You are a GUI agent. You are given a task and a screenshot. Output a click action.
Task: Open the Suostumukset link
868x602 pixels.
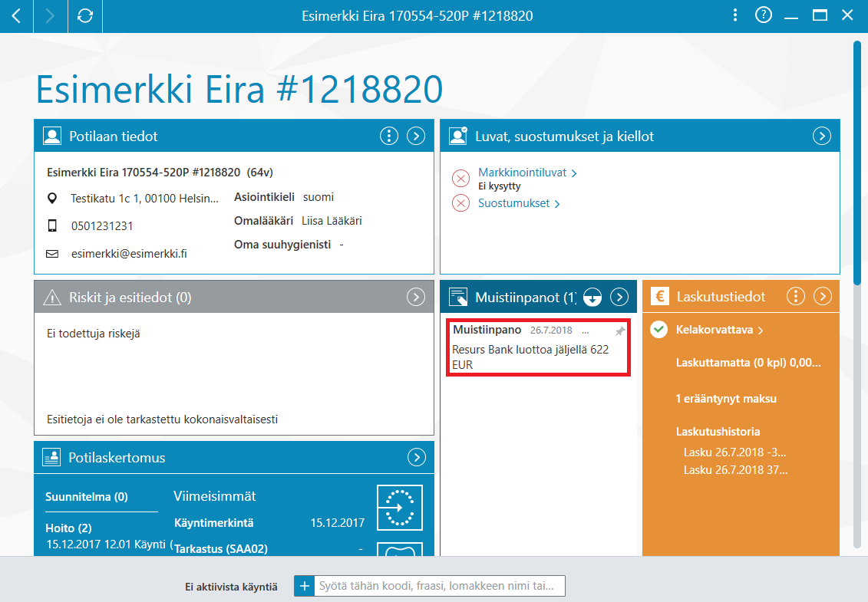519,203
